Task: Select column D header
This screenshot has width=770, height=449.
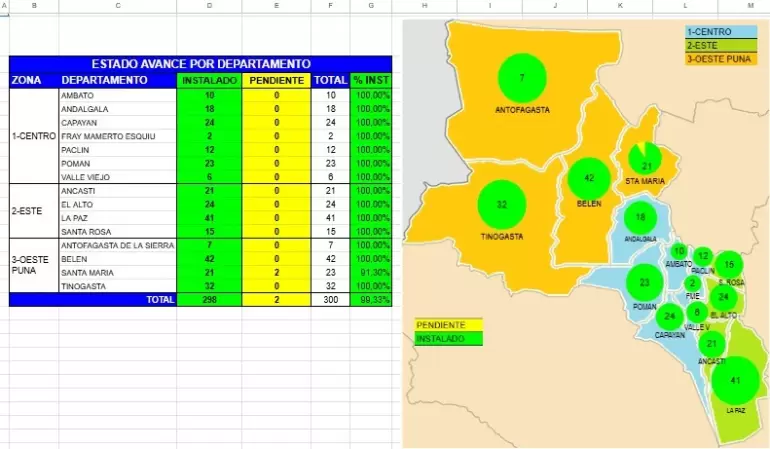Action: [209, 6]
